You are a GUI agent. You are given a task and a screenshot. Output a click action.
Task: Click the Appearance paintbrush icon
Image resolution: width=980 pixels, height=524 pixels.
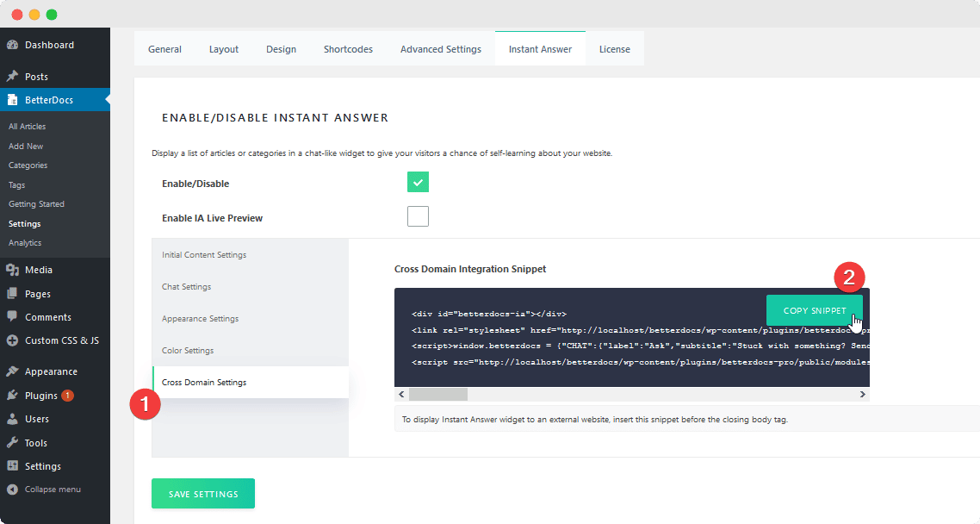click(x=13, y=371)
